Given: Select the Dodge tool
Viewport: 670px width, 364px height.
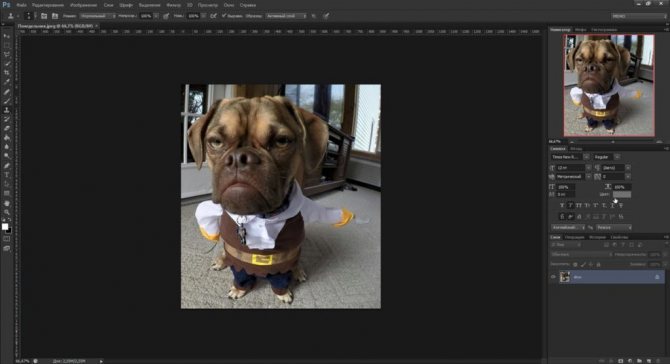Looking at the screenshot, I should (6, 156).
